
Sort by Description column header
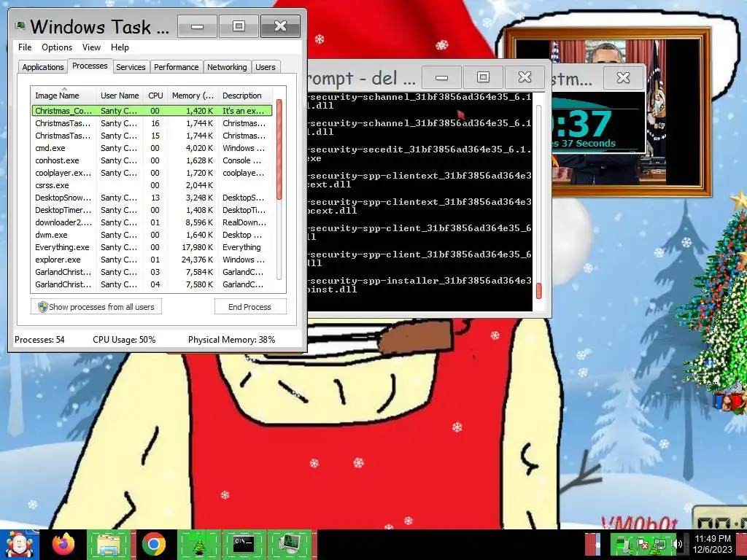coord(245,96)
